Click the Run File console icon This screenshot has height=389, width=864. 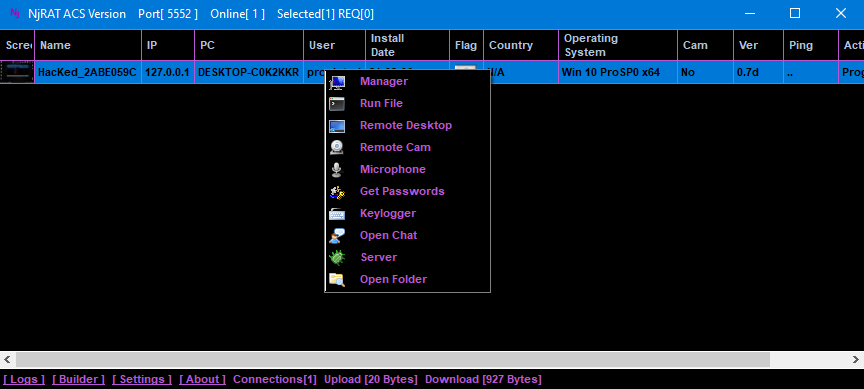[337, 104]
